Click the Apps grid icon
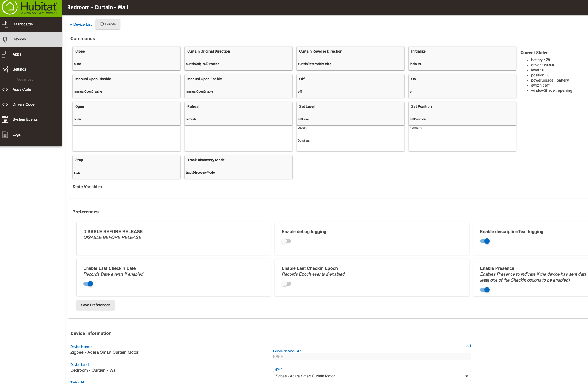The height and width of the screenshot is (383, 588). [x=5, y=54]
